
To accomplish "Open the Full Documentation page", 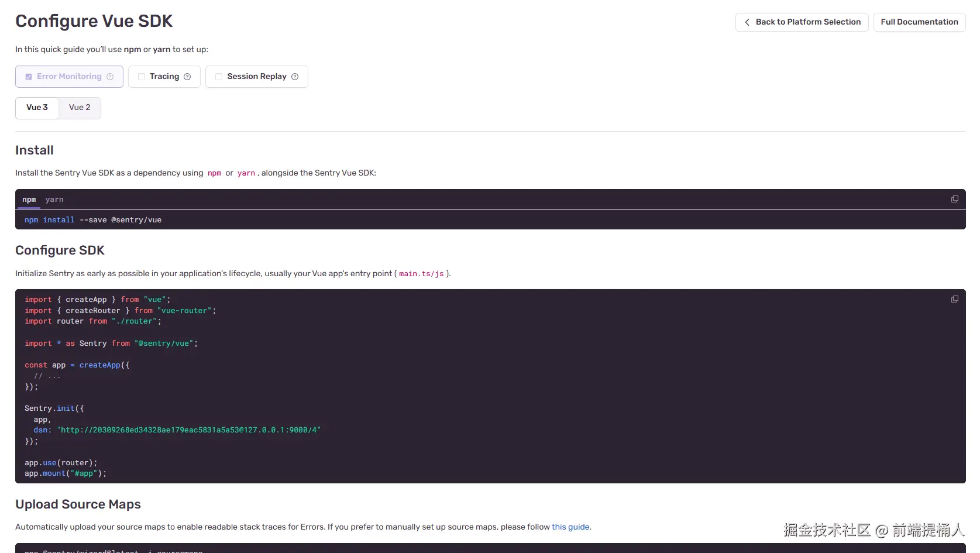I will click(x=919, y=22).
